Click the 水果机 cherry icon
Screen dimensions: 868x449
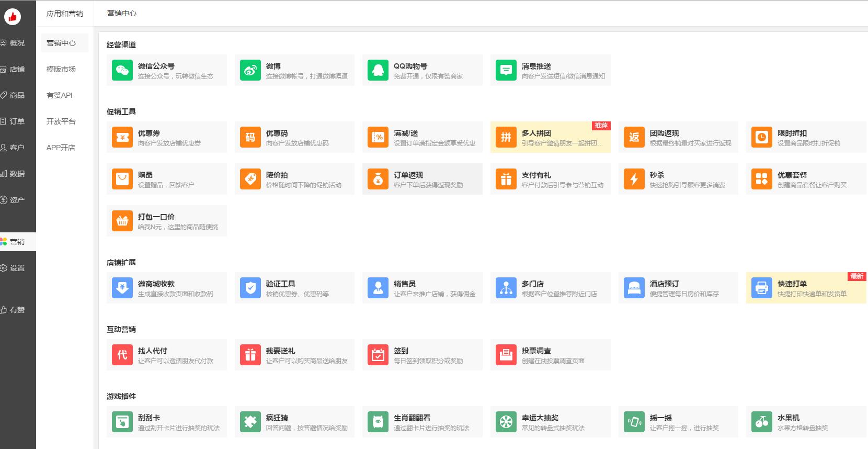coord(762,422)
